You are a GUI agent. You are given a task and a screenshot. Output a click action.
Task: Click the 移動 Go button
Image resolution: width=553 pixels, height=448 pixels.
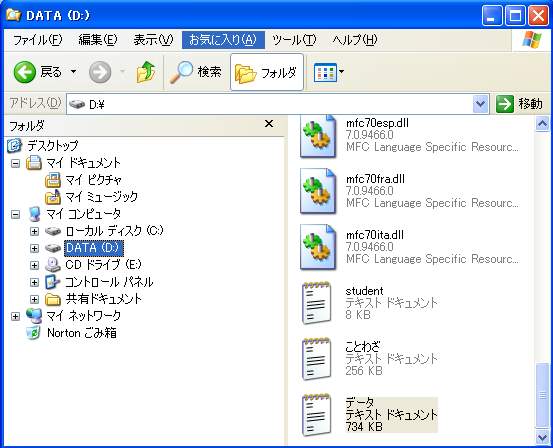coord(519,104)
